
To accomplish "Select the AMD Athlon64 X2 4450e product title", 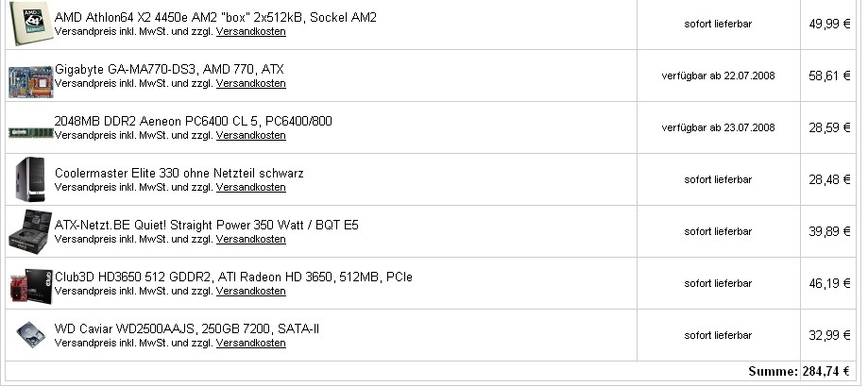I will click(215, 17).
